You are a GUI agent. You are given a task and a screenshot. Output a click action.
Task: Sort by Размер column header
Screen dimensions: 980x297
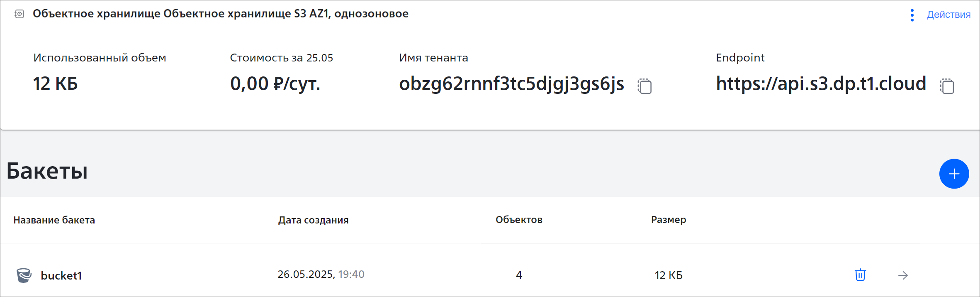pos(669,220)
